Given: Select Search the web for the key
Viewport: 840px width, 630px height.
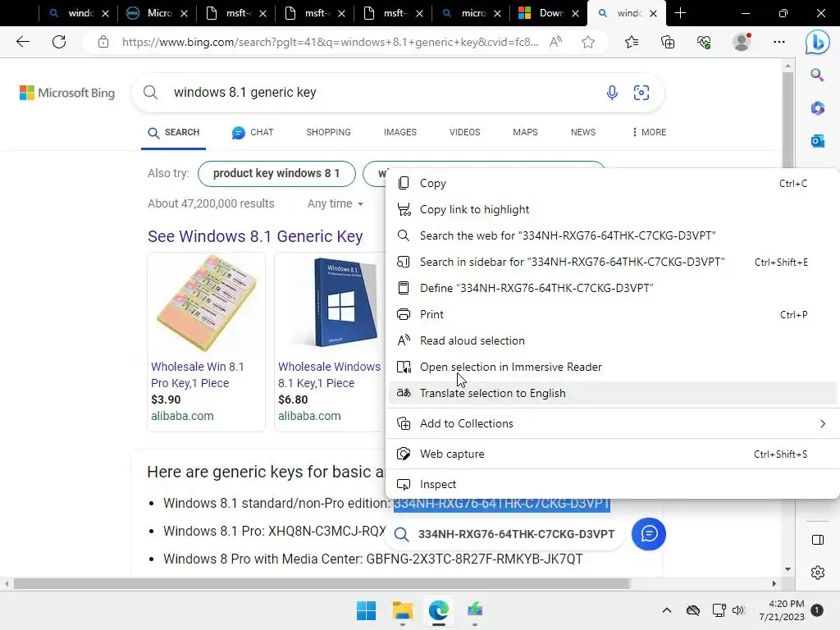Looking at the screenshot, I should [x=612, y=235].
